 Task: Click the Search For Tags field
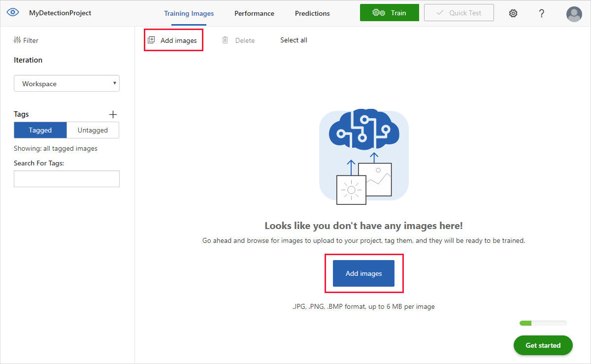pyautogui.click(x=66, y=179)
